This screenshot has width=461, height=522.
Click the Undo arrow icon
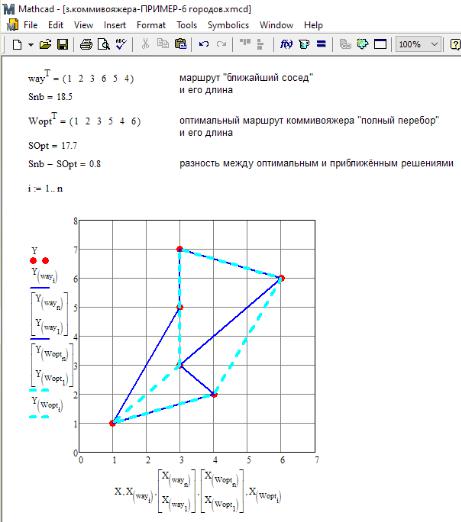click(203, 44)
